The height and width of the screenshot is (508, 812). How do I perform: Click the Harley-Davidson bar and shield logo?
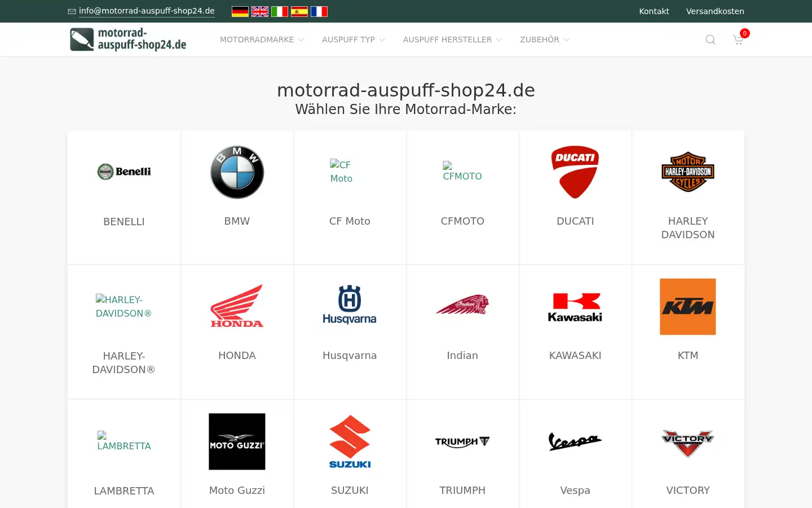tap(688, 172)
